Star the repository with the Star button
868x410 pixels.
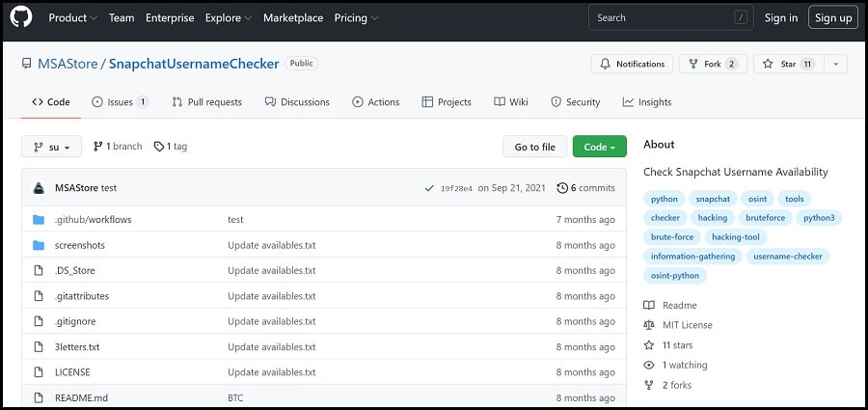coord(789,64)
